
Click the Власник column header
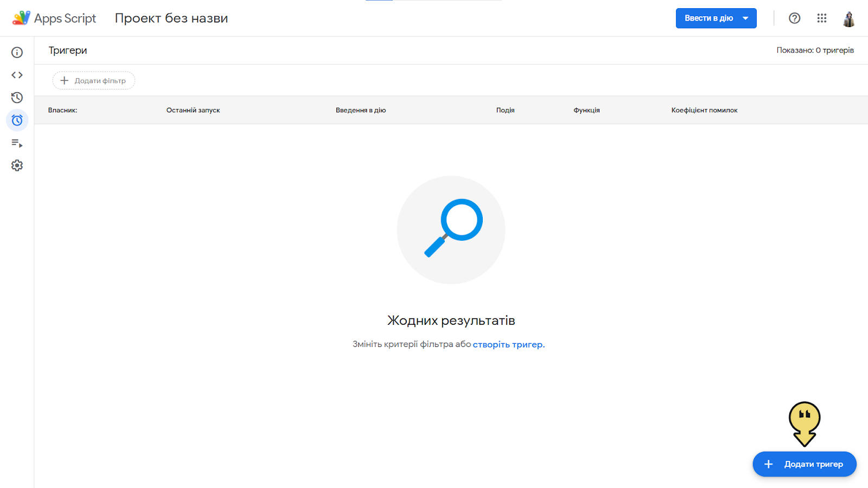pyautogui.click(x=63, y=110)
